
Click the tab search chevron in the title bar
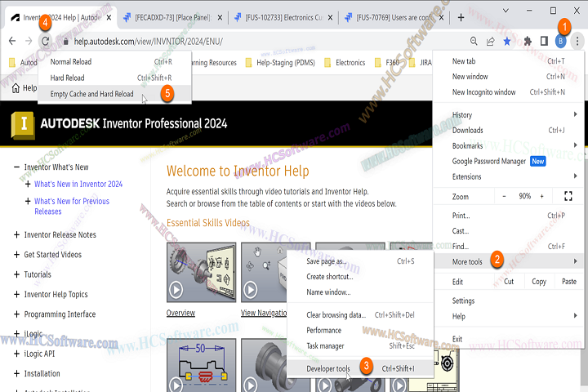pyautogui.click(x=506, y=11)
